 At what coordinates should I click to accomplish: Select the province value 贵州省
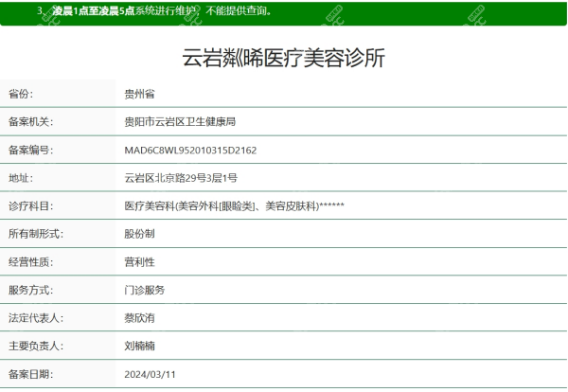[x=139, y=94]
